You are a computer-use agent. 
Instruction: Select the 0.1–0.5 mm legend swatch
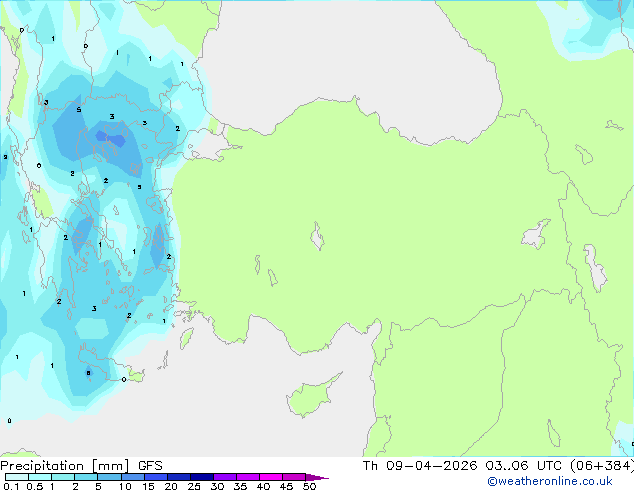click(17, 477)
